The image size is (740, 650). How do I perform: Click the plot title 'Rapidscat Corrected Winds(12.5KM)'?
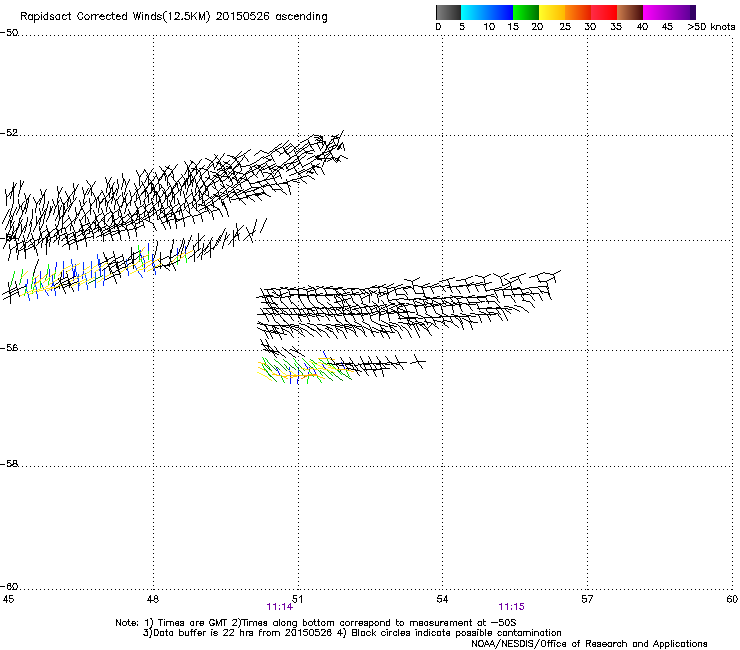pos(115,17)
